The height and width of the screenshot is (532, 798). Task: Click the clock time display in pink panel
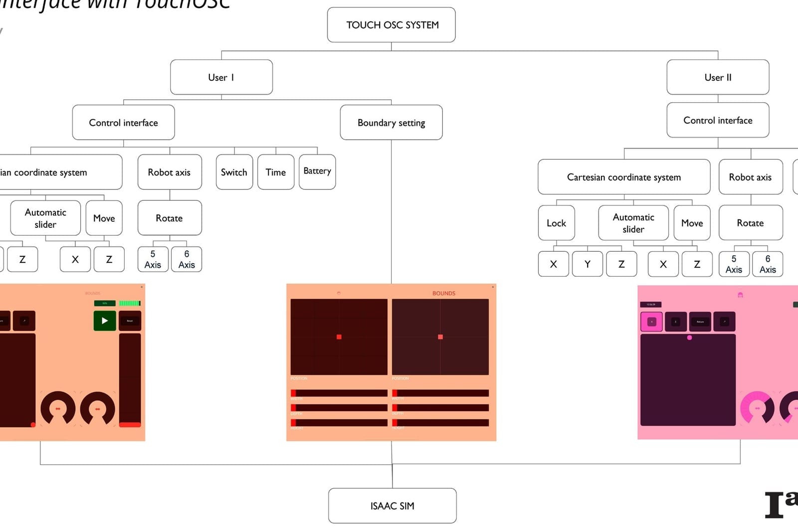click(651, 304)
